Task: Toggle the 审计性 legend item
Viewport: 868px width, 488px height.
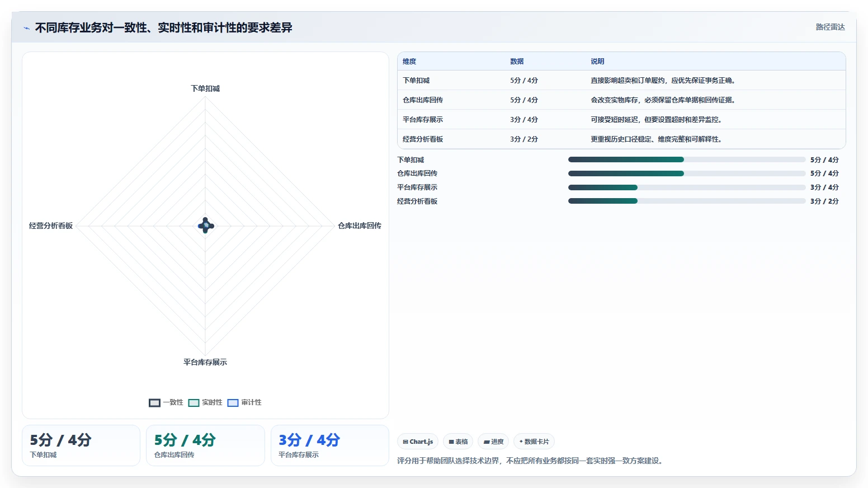Action: point(244,402)
